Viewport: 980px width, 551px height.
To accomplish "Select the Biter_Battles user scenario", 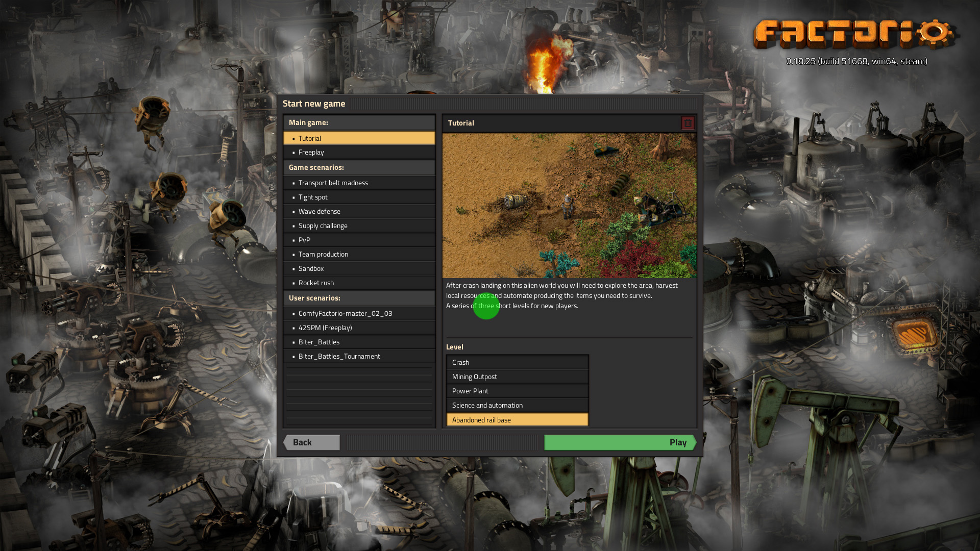I will (359, 342).
